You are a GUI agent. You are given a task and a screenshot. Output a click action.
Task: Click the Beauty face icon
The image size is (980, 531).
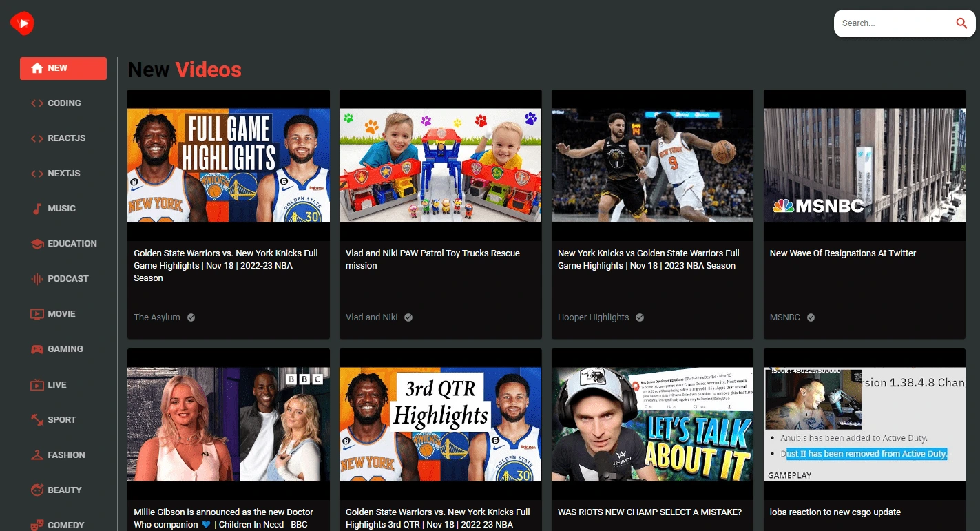click(x=37, y=490)
